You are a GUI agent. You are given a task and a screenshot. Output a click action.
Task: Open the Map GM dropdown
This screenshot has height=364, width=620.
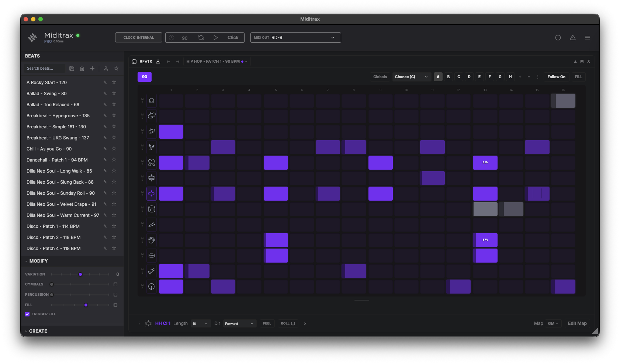553,323
